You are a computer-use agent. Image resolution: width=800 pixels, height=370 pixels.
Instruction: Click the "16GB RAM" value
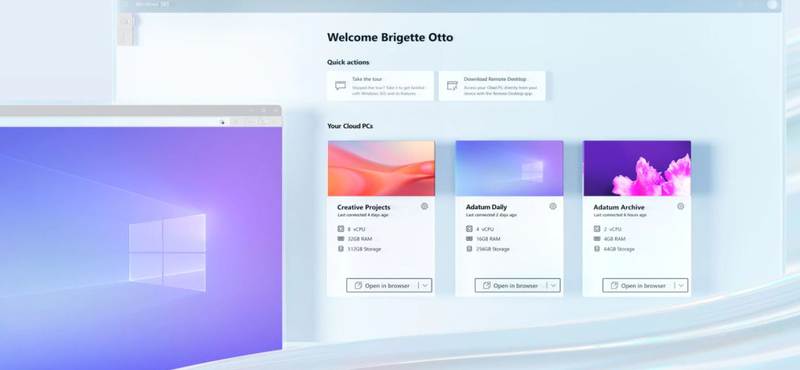click(488, 239)
